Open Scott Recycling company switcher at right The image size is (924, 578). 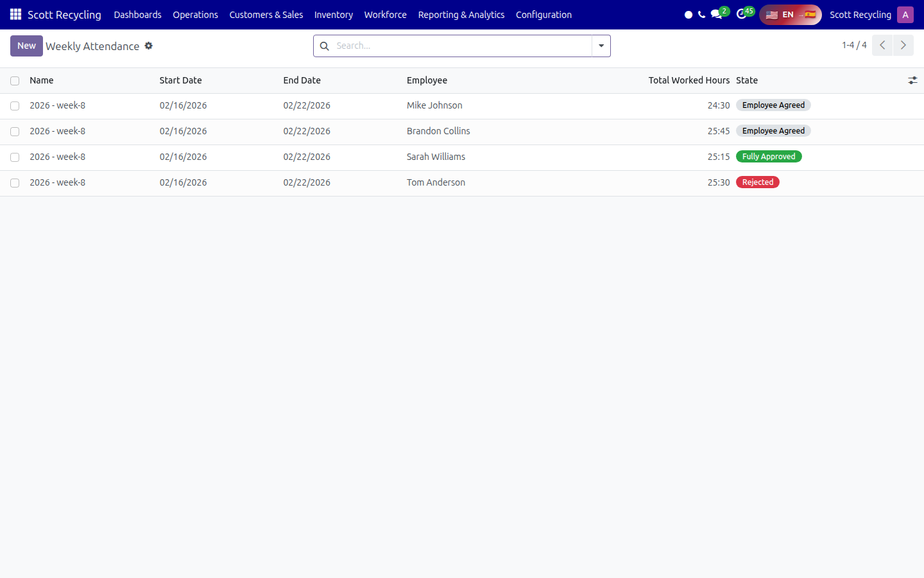coord(860,15)
